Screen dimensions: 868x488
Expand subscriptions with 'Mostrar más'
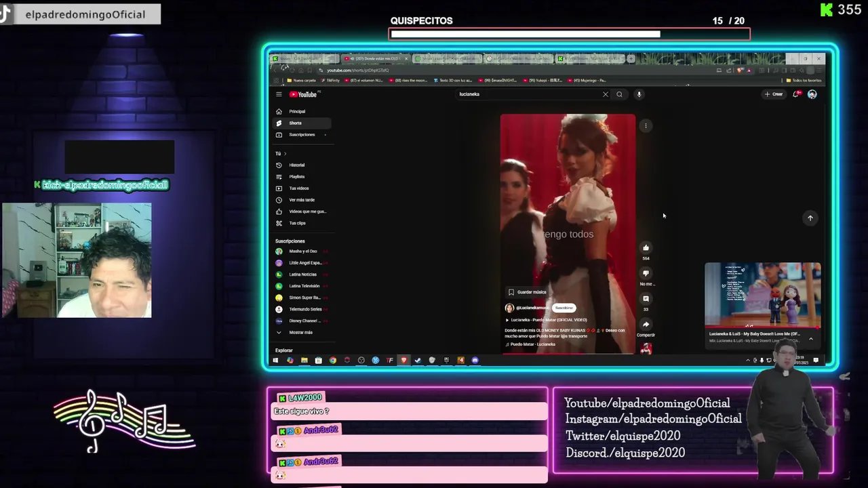click(x=303, y=332)
